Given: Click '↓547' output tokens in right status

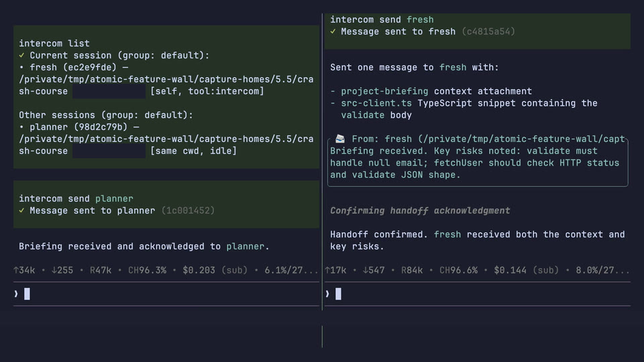Looking at the screenshot, I should [374, 270].
